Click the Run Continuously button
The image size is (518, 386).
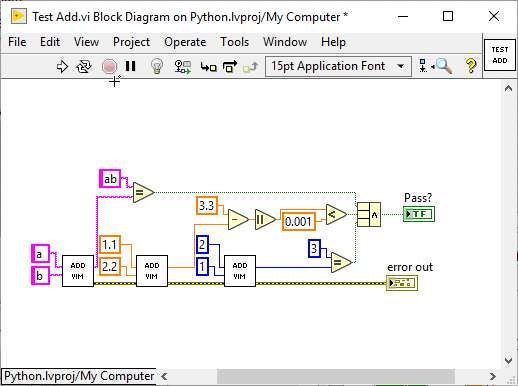click(x=84, y=66)
